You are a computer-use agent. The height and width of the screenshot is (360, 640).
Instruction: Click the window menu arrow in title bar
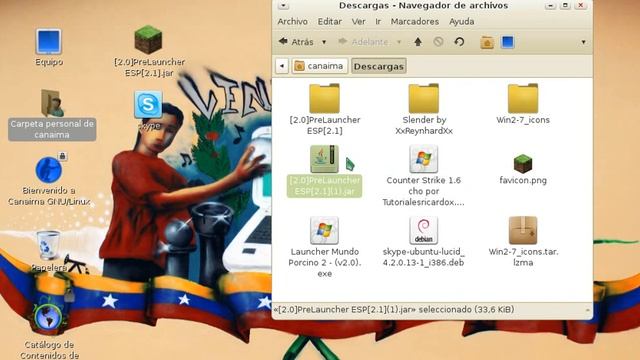pos(283,6)
